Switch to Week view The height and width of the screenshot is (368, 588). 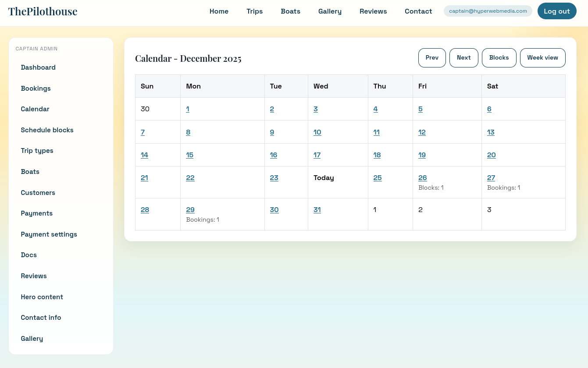(x=542, y=57)
